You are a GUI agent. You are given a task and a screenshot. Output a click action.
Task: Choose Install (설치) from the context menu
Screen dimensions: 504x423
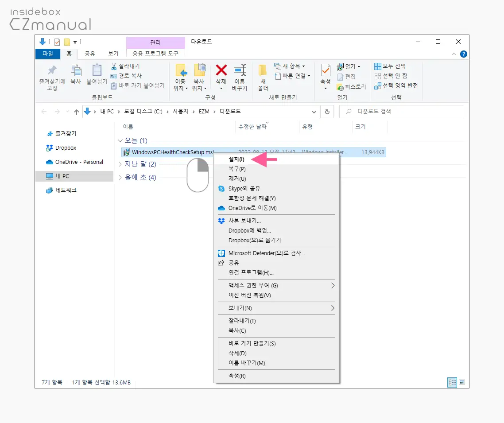click(x=276, y=159)
